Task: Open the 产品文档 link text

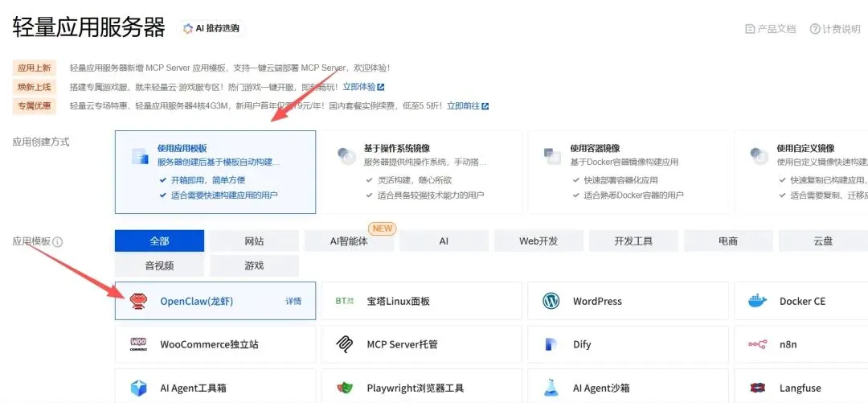Action: coord(776,29)
